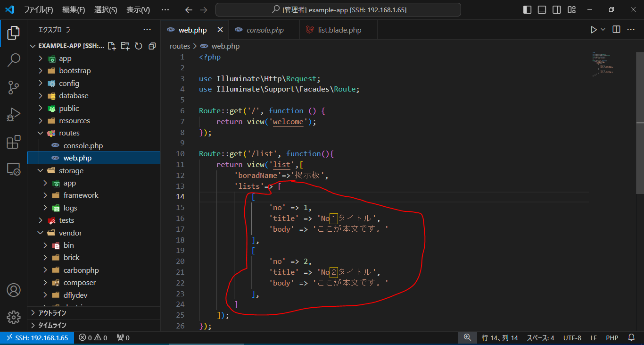Open Run and Debug view

coord(14,115)
